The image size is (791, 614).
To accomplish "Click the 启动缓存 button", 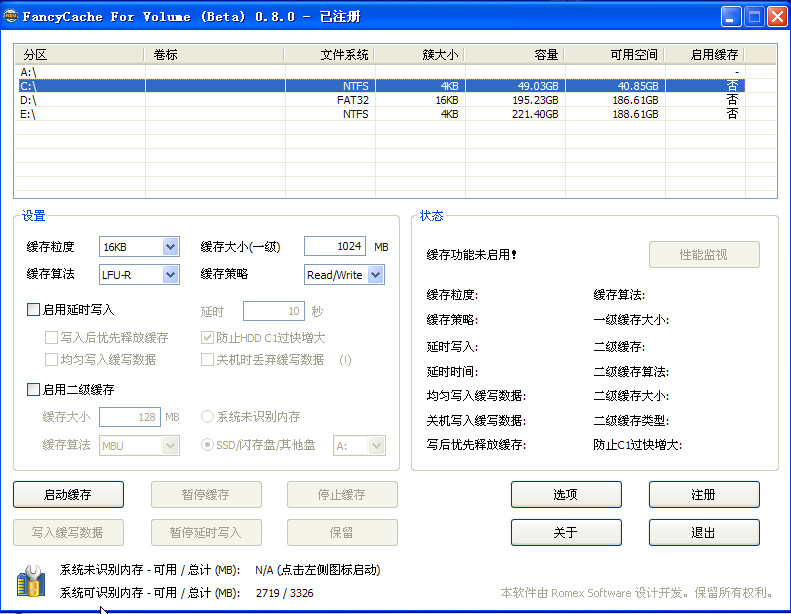I will [x=68, y=494].
